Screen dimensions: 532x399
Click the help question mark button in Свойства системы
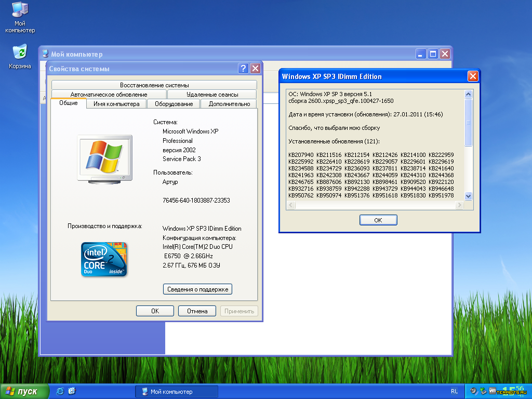[243, 69]
